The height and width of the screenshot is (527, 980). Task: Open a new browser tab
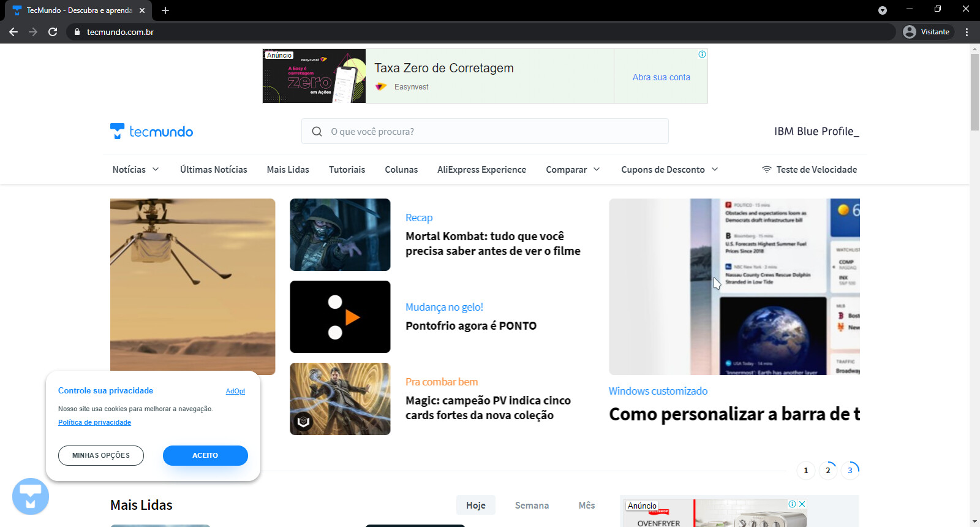pyautogui.click(x=165, y=10)
